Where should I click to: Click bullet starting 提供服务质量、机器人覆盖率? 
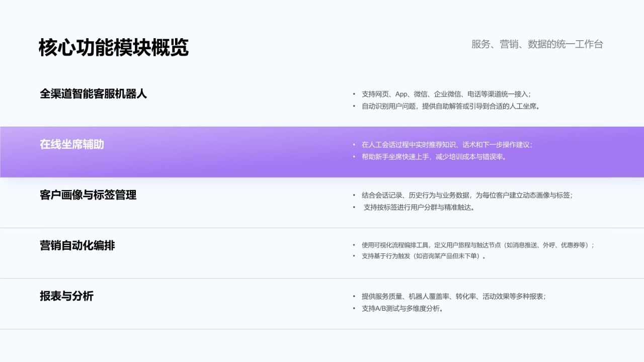(x=453, y=297)
